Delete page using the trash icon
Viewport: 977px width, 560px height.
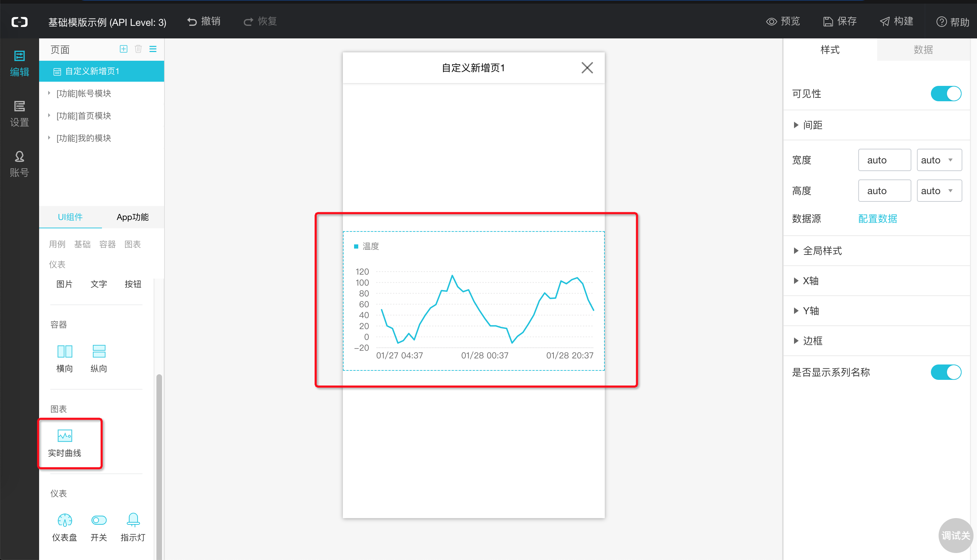coord(139,49)
